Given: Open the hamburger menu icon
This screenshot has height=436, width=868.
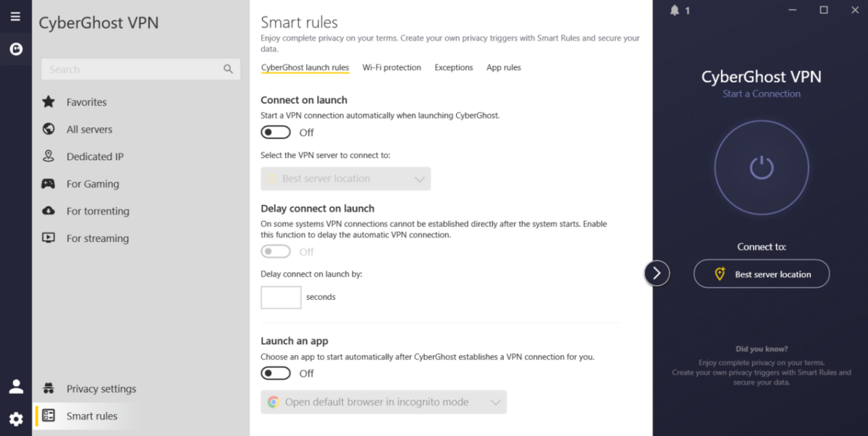Looking at the screenshot, I should 15,16.
